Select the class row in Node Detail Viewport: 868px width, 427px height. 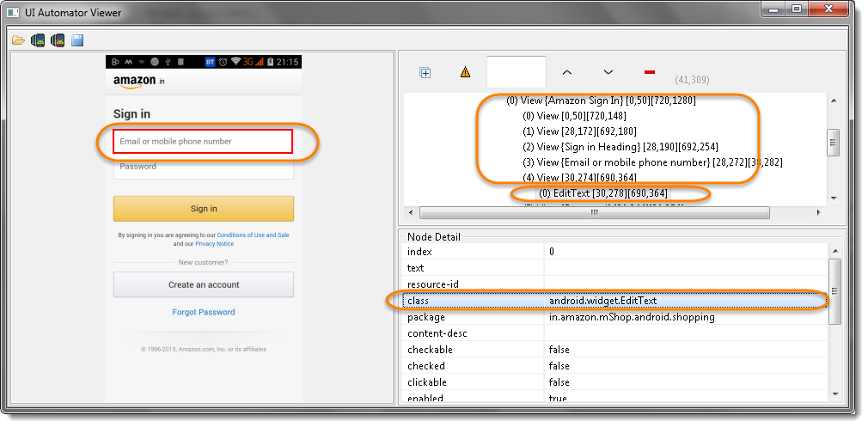(615, 301)
